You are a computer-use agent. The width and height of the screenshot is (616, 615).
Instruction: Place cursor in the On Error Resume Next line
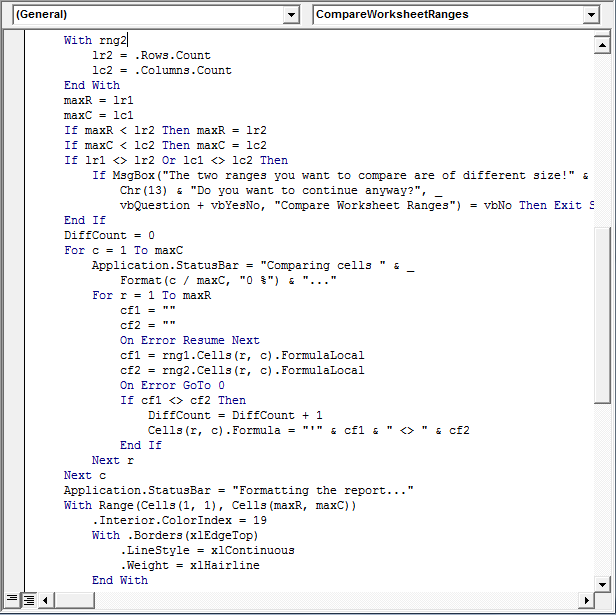point(189,340)
